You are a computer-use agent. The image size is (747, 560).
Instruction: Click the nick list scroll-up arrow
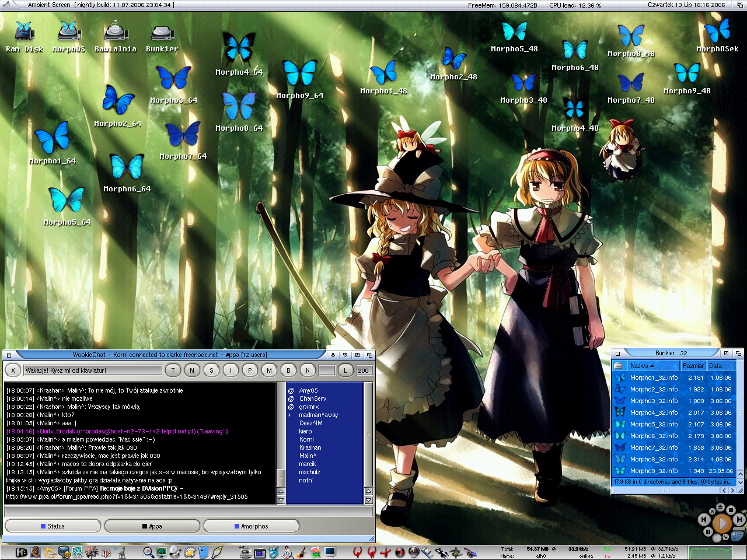point(368,492)
